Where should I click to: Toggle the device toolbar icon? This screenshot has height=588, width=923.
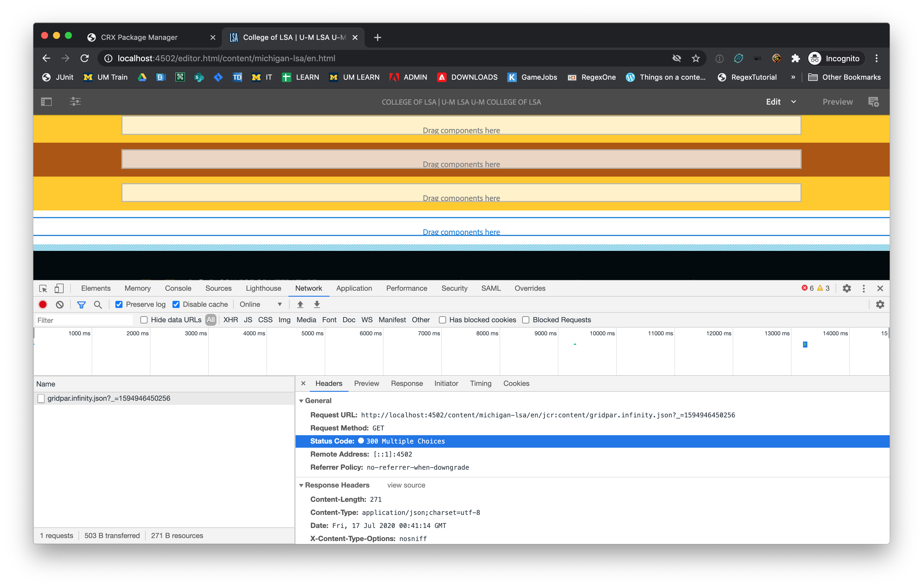[59, 288]
